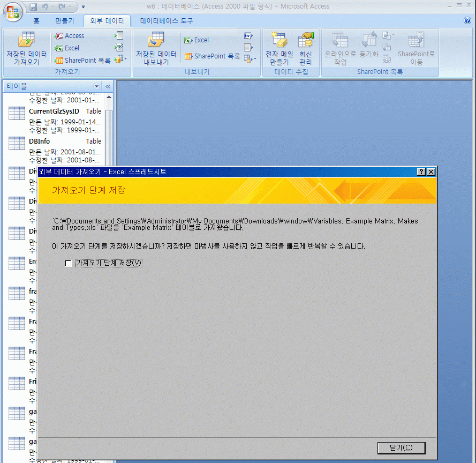Open the Quick Access Toolbar customize dropdown
The image size is (476, 463).
coord(84,6)
